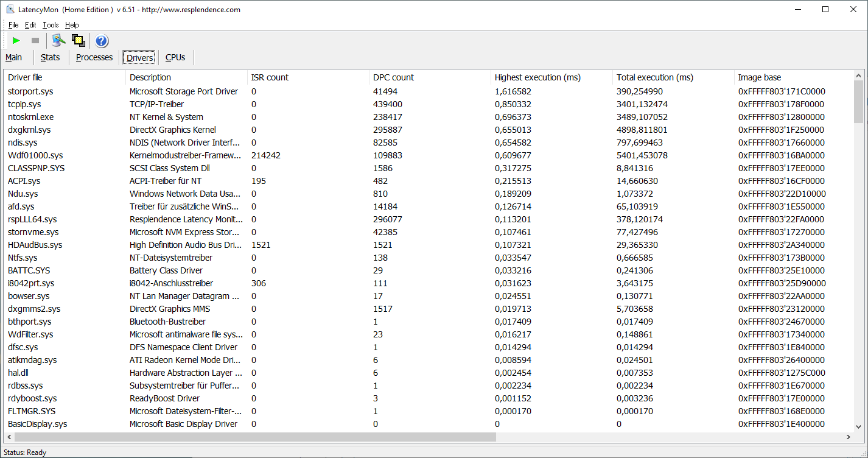Open the options tool icon with magnifier
Viewport: 868px width, 458px height.
[58, 41]
